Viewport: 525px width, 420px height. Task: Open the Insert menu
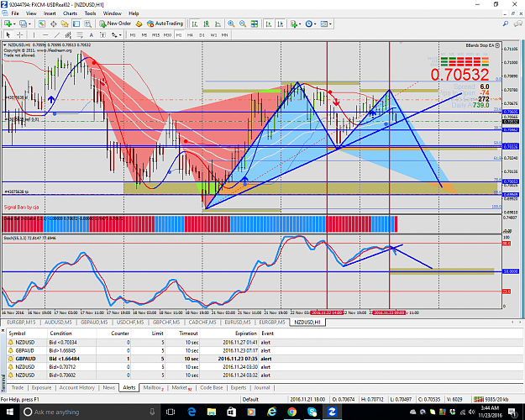50,13
